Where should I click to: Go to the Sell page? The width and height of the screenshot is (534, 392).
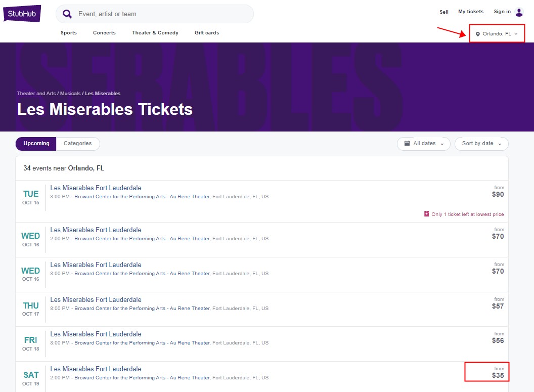point(444,12)
